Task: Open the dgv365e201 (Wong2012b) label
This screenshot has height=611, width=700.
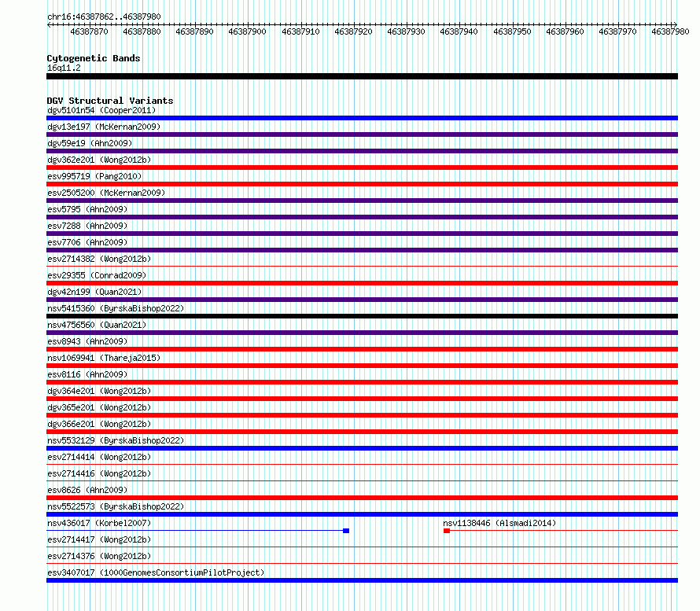Action: click(x=99, y=407)
